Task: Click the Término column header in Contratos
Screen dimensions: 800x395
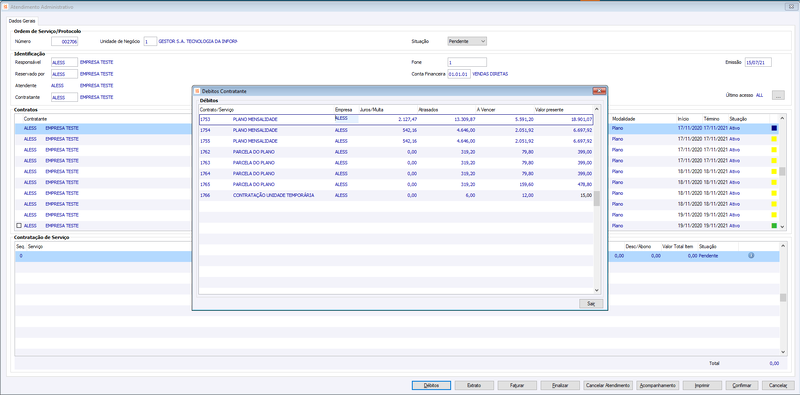Action: [711, 118]
